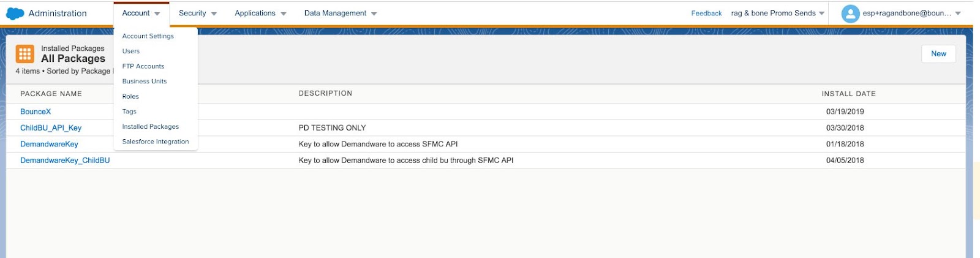Click the DESCRIPTION column header
This screenshot has height=258, width=980.
(x=325, y=94)
